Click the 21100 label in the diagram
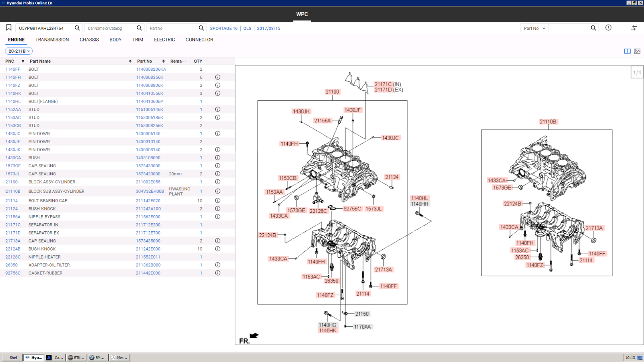The width and height of the screenshot is (644, 362). [332, 92]
